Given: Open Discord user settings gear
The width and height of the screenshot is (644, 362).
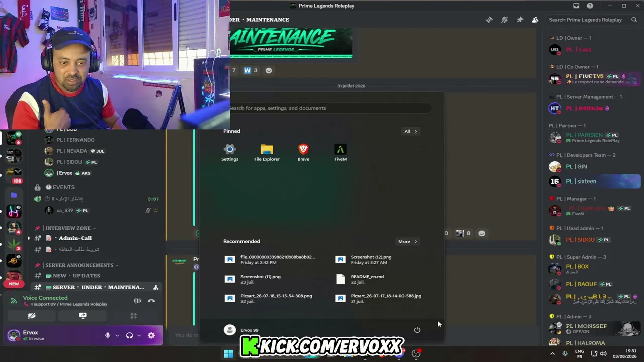Looking at the screenshot, I should (151, 335).
